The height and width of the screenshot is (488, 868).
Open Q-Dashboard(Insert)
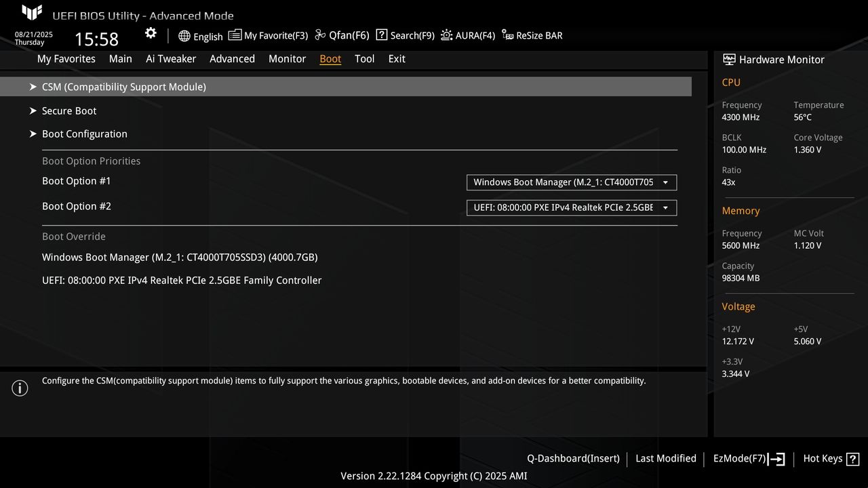point(572,458)
